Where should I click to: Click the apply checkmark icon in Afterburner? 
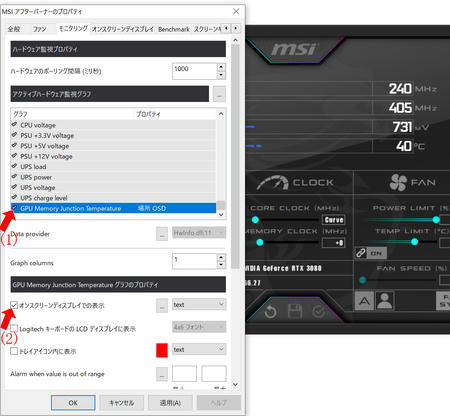(319, 312)
